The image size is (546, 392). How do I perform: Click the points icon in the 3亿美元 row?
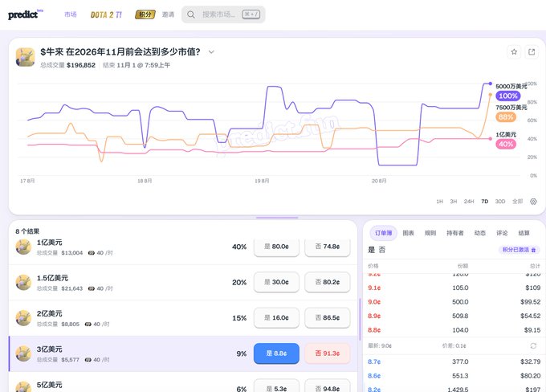tap(88, 360)
